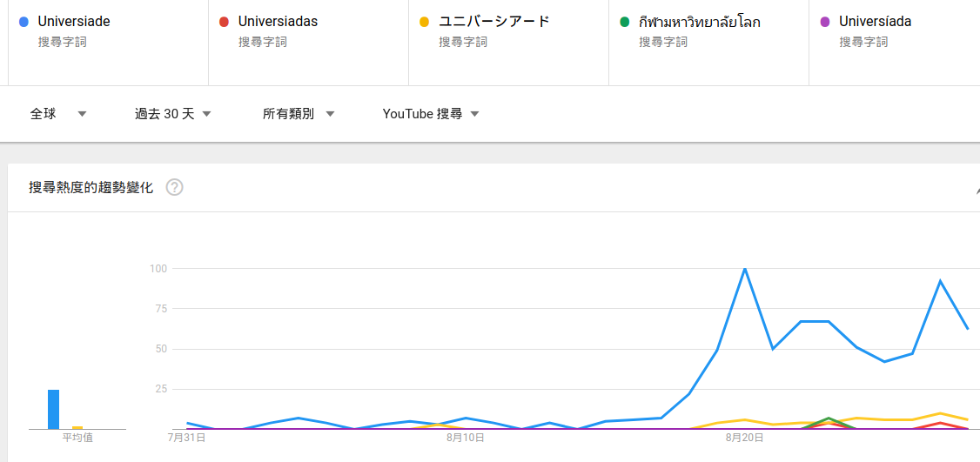Edit the กีฬามหาวิทยาลัยโลก search term
This screenshot has height=462, width=980.
700,22
